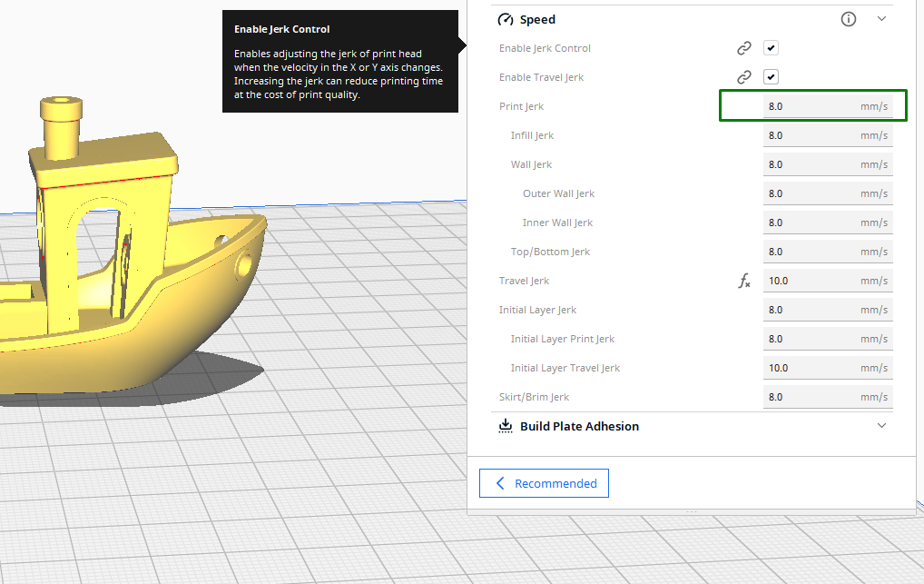Uncheck the Enable Jerk Control checkbox
This screenshot has width=924, height=584.
(x=771, y=47)
